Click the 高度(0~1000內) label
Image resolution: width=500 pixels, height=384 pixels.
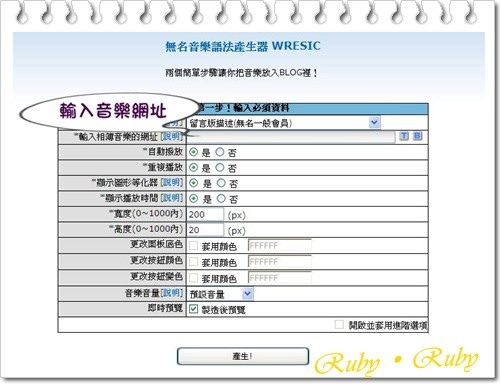(146, 229)
